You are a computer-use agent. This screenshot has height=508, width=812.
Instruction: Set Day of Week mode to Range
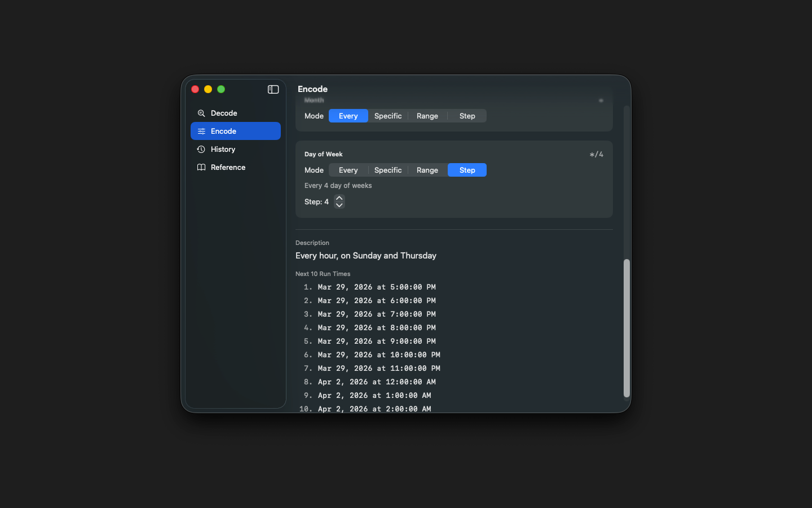tap(427, 170)
